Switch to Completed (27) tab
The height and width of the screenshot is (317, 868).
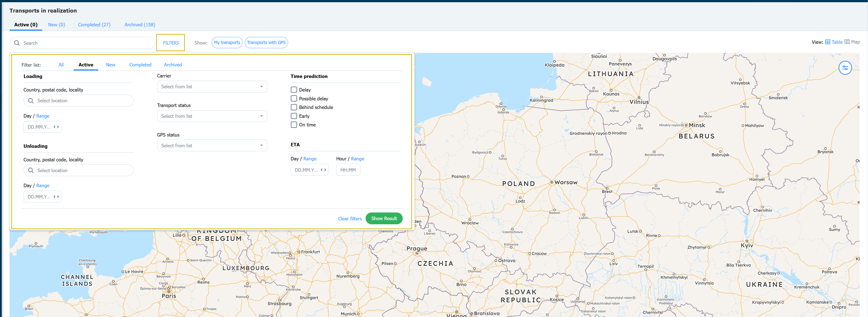click(x=94, y=25)
